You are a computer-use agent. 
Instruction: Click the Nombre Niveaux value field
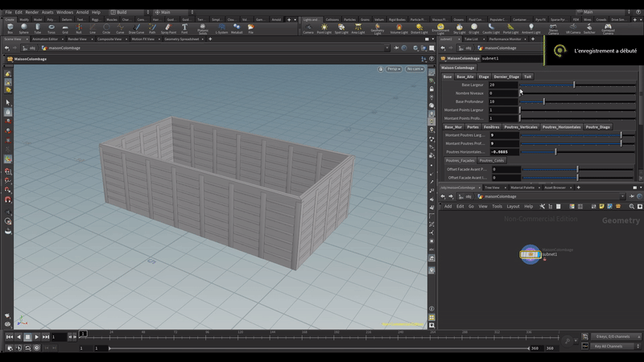(x=503, y=93)
